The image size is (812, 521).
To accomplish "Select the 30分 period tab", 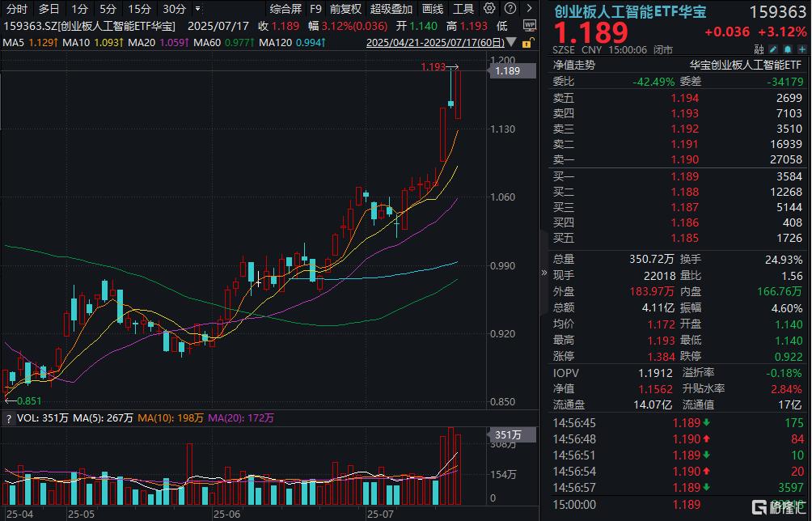I will (174, 9).
